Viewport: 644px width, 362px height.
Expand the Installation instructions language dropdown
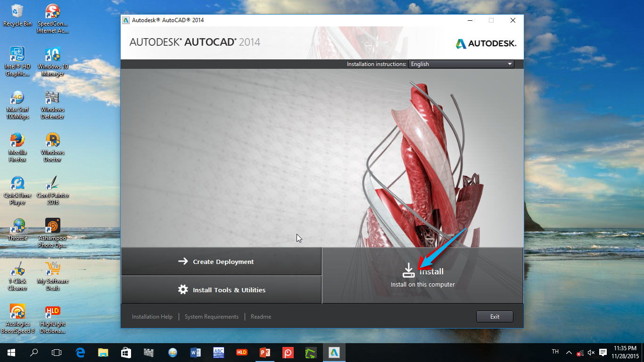pyautogui.click(x=461, y=64)
